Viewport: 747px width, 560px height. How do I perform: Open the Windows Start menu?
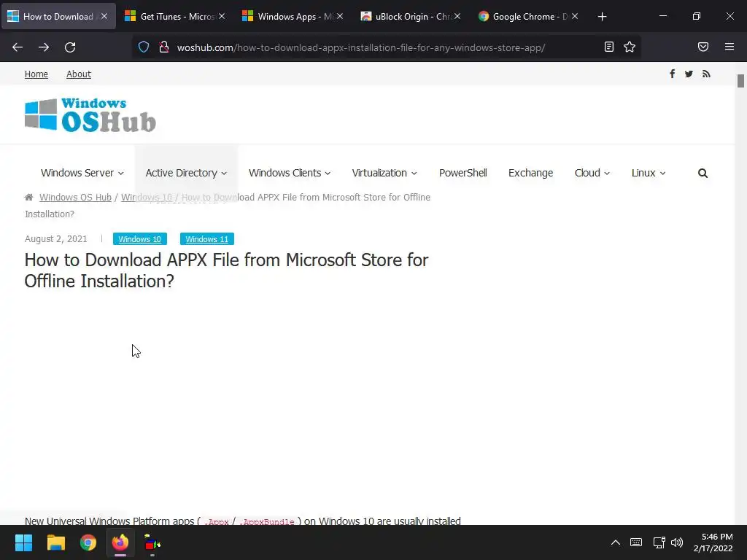click(23, 542)
